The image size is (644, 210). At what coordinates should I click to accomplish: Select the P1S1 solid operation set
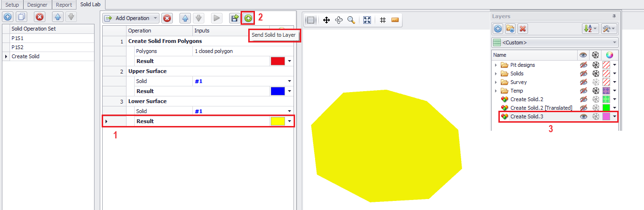click(18, 38)
